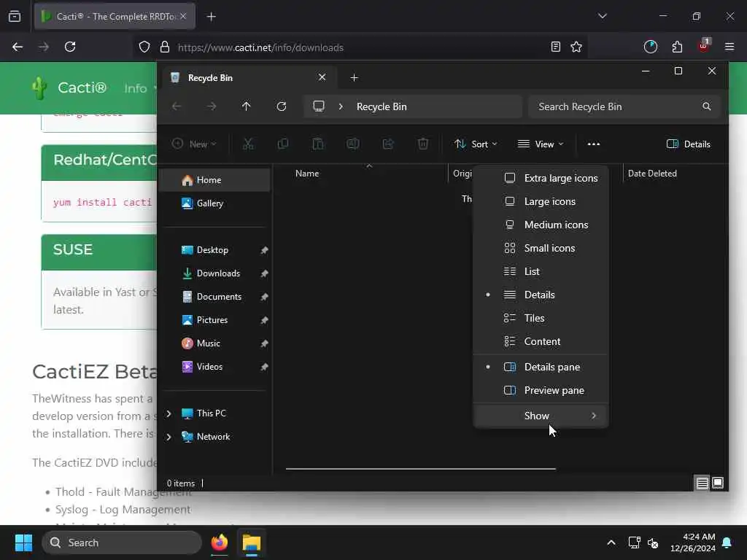Expand Network tree node
Viewport: 747px width, 560px height.
(169, 437)
